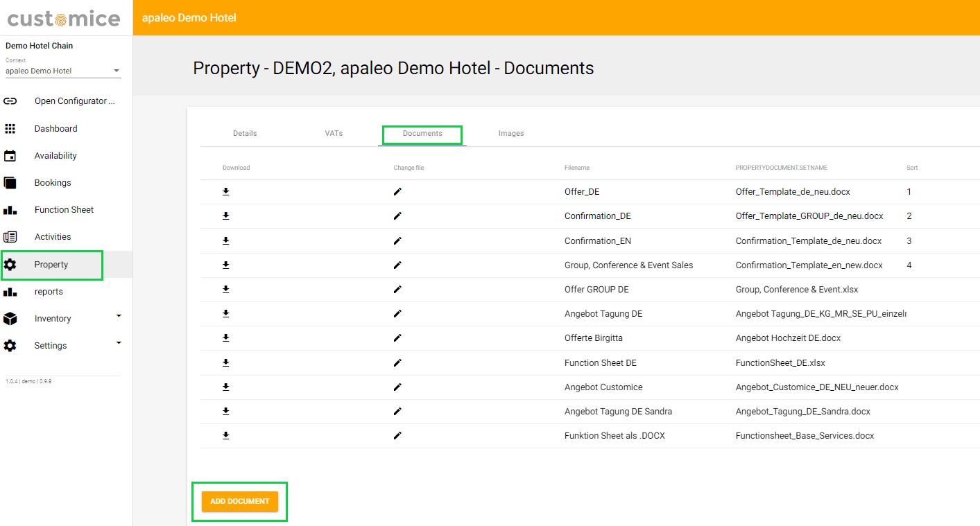Click the Activities newspaper icon
Screen dimensions: 980x526
tap(10, 237)
